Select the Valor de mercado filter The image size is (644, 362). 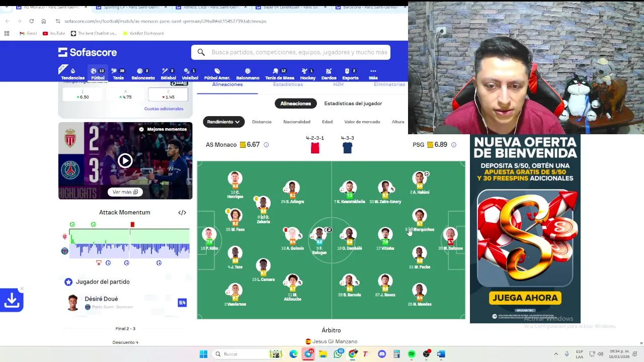(x=362, y=122)
